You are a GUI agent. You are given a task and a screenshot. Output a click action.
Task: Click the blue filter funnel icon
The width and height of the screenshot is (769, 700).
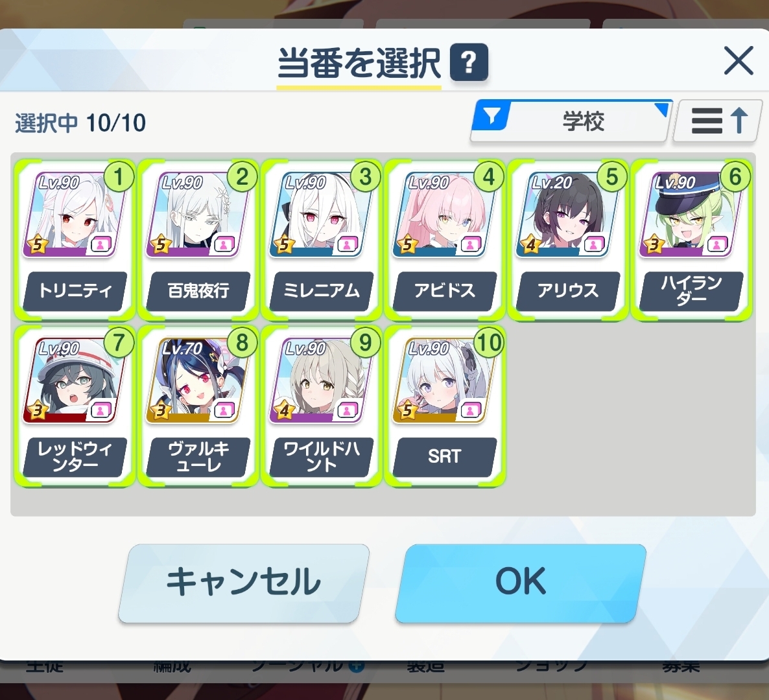click(491, 116)
